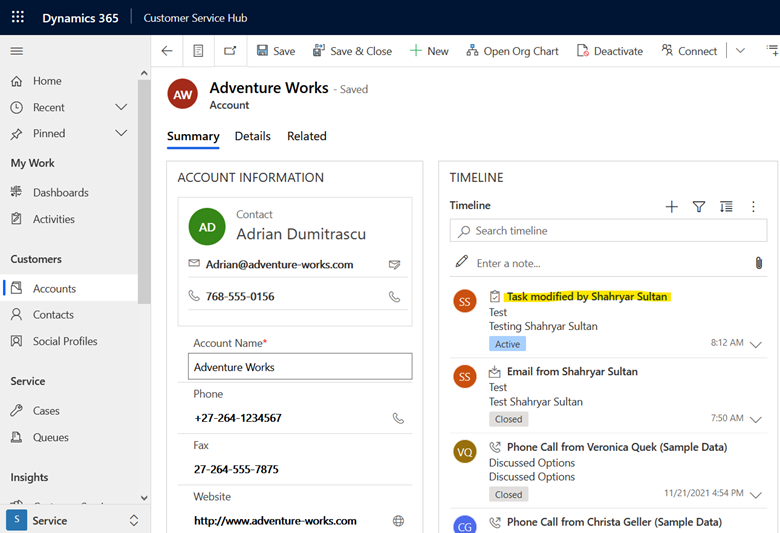Deactivate the account

click(x=609, y=51)
